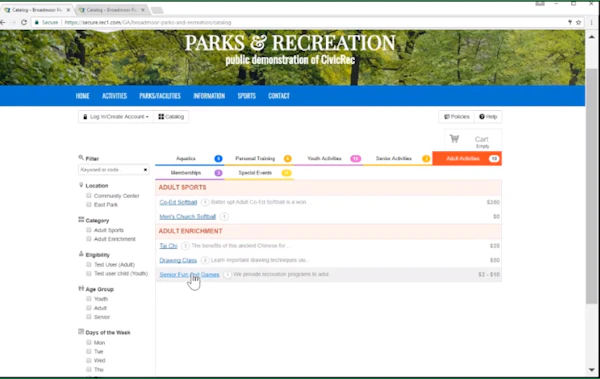This screenshot has width=600, height=379.
Task: Click the secure padlock in the address bar
Action: coord(37,23)
